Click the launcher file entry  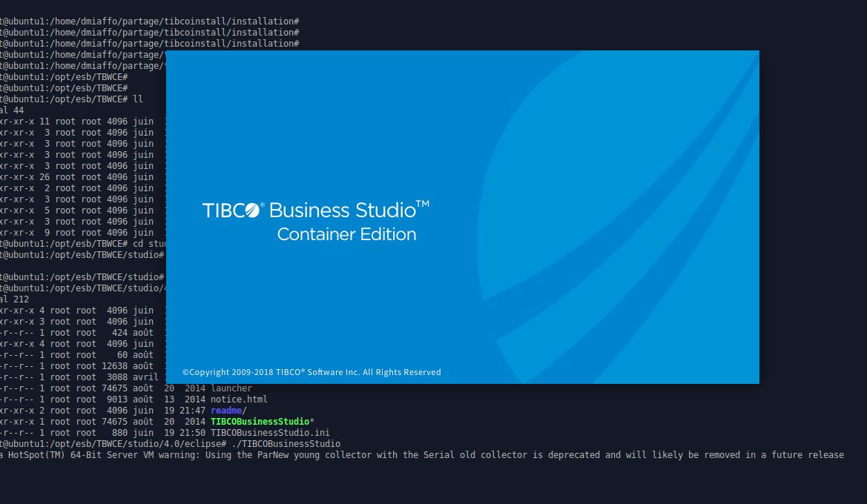point(231,388)
